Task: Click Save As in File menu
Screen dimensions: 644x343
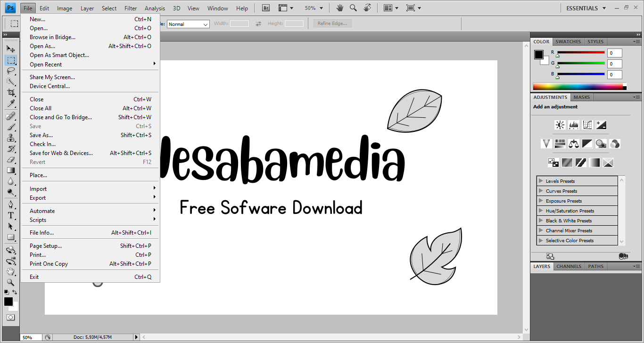Action: [41, 135]
